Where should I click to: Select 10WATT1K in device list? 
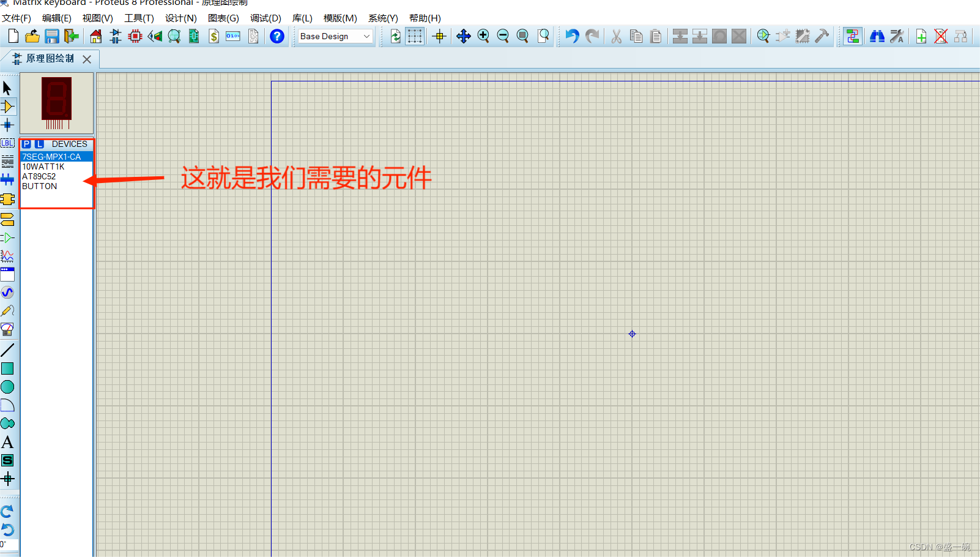56,166
